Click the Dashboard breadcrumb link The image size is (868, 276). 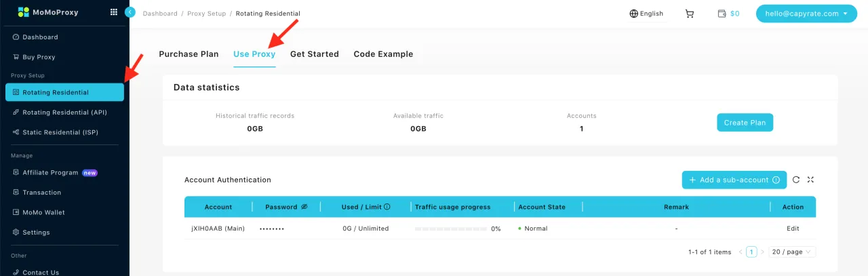(x=160, y=14)
